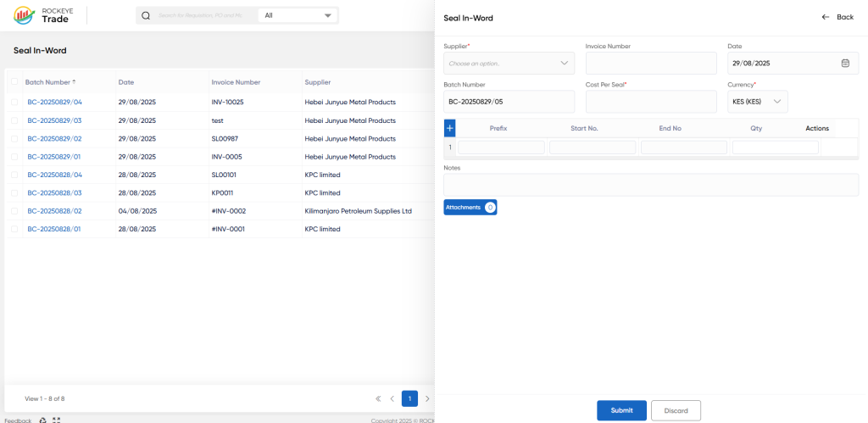This screenshot has height=423, width=868.
Task: Click the invoice cell #INV-0002
Action: click(229, 211)
